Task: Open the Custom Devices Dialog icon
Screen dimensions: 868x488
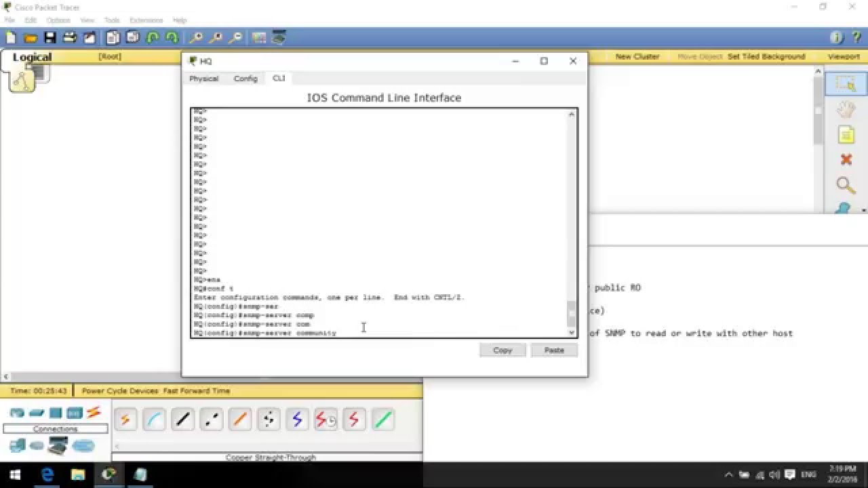Action: click(279, 38)
